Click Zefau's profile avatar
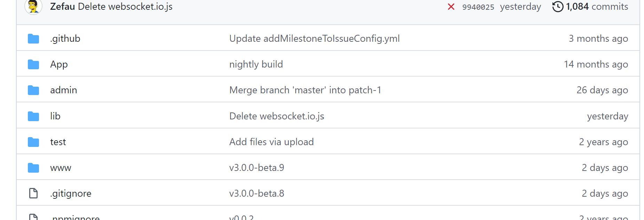The width and height of the screenshot is (644, 220). 33,7
